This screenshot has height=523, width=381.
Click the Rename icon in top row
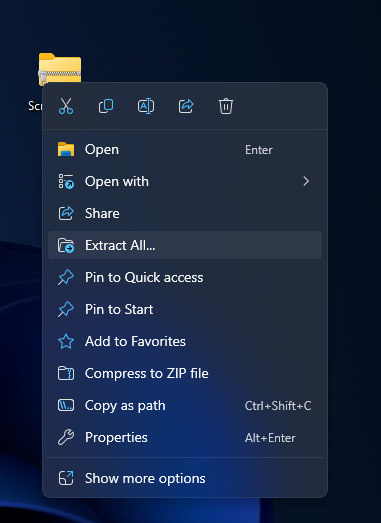coord(146,106)
